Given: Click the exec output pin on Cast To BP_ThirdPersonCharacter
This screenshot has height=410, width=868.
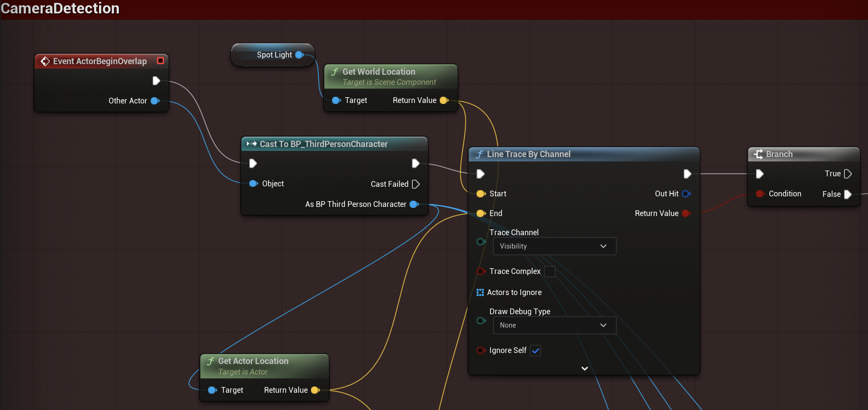Looking at the screenshot, I should (416, 163).
